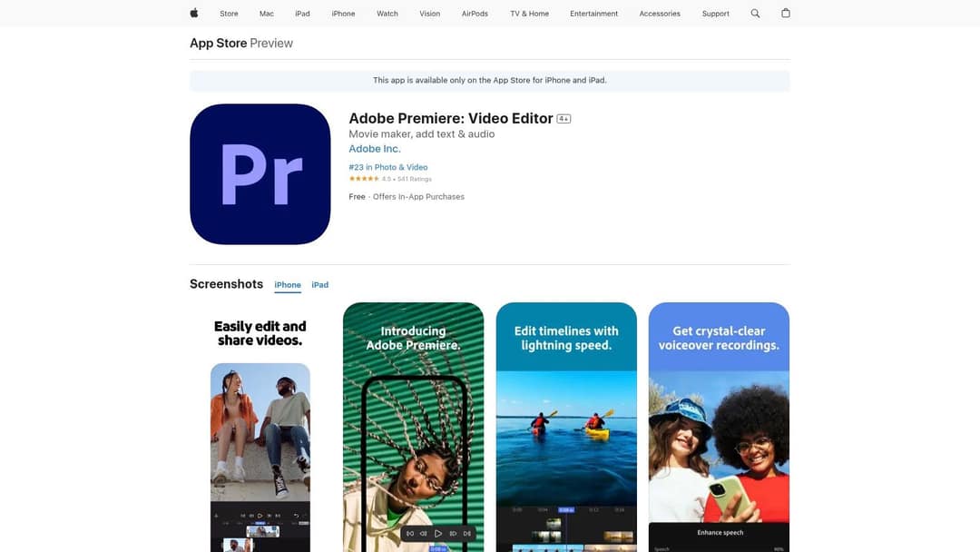Click the 'Adobe Premiere: Video Editor' title
Image resolution: width=980 pixels, height=552 pixels.
click(451, 118)
